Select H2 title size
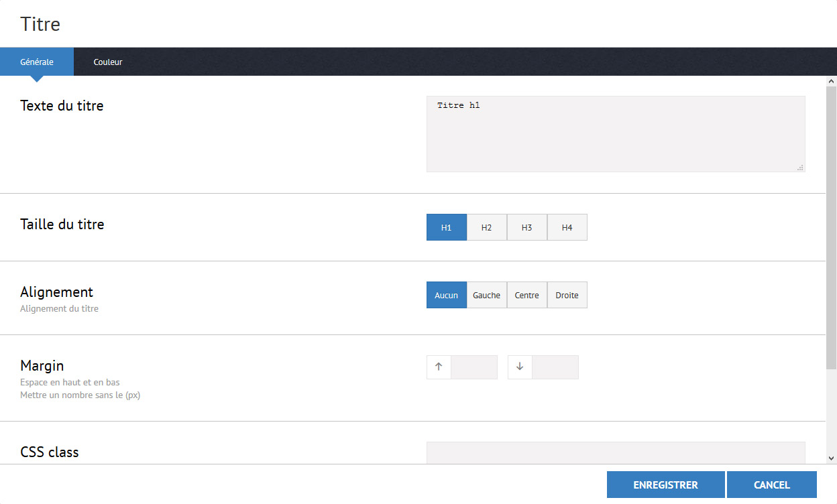The height and width of the screenshot is (504, 837). 487,227
